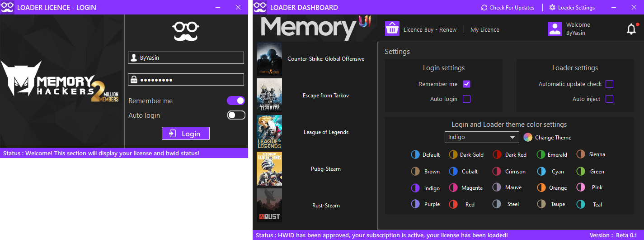The width and height of the screenshot is (644, 240).
Task: Click the lock icon in password field
Action: pos(134,80)
